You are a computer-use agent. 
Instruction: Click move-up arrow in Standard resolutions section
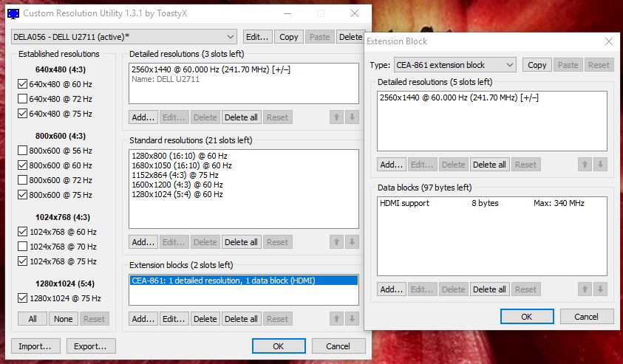click(x=338, y=242)
